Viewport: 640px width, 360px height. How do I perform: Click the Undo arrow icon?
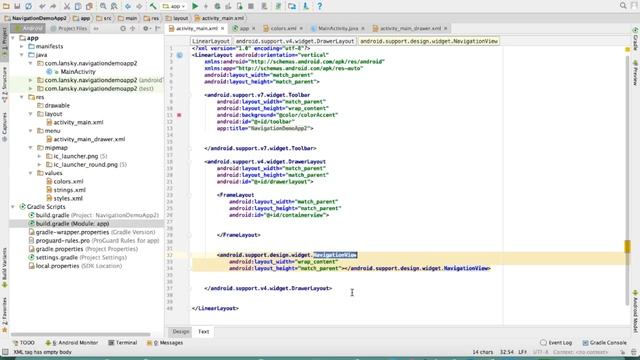coord(42,6)
